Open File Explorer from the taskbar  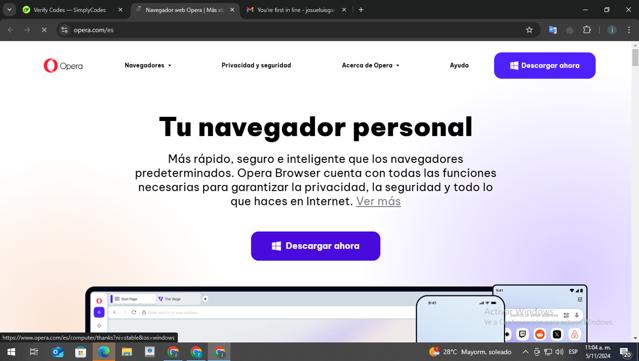127,352
